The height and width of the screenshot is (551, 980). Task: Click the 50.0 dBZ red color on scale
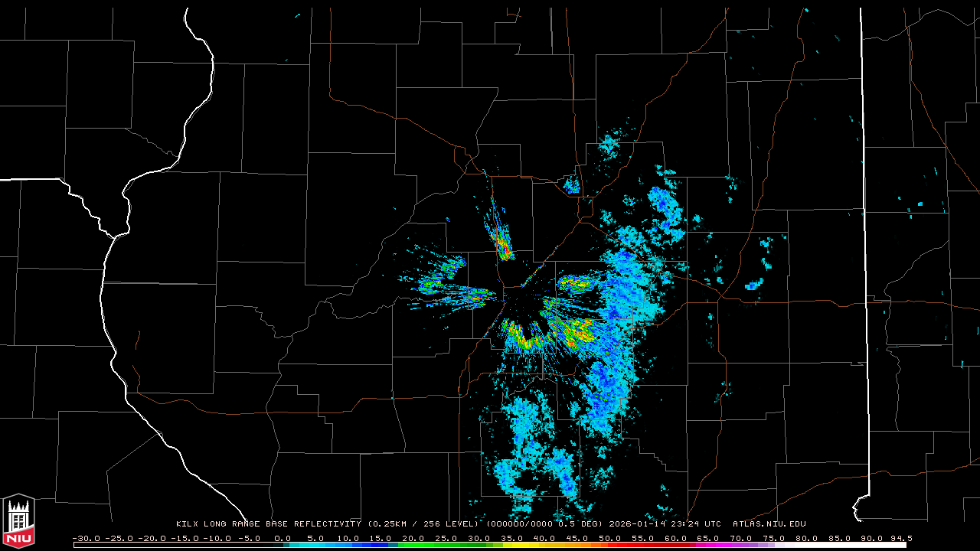[x=610, y=545]
